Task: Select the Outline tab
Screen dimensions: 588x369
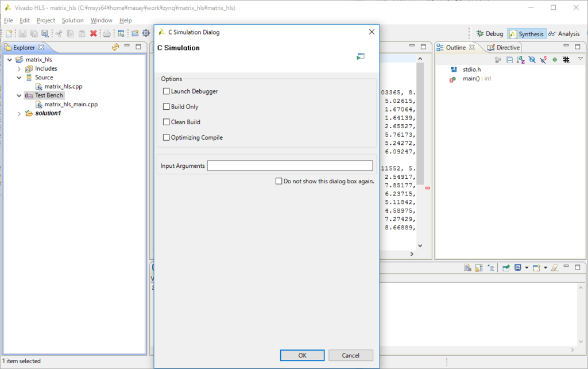Action: (456, 48)
